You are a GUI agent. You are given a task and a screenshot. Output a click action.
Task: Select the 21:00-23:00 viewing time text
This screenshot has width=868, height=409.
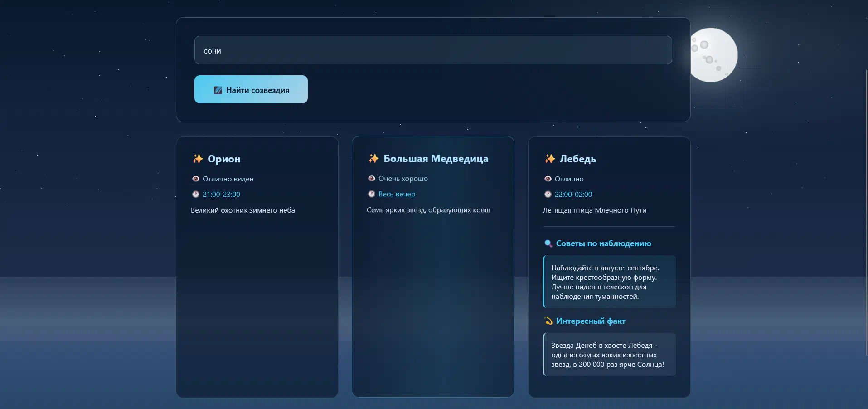(x=221, y=195)
